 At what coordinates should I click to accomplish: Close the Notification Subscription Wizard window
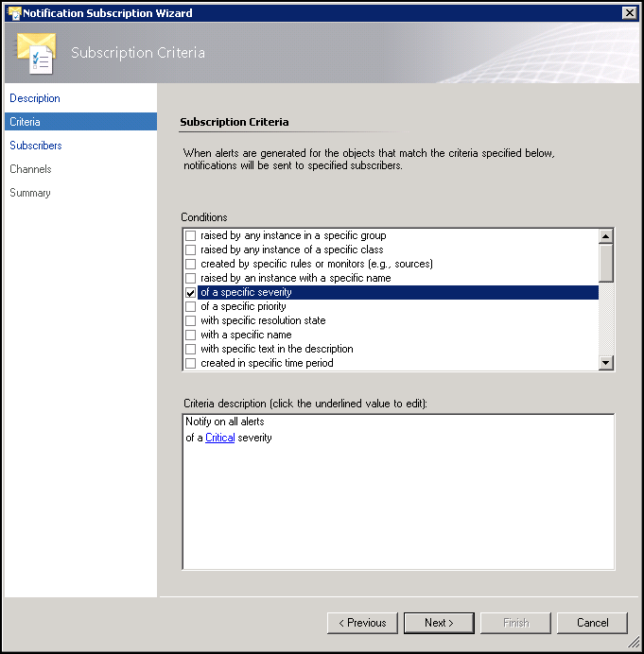[x=628, y=13]
